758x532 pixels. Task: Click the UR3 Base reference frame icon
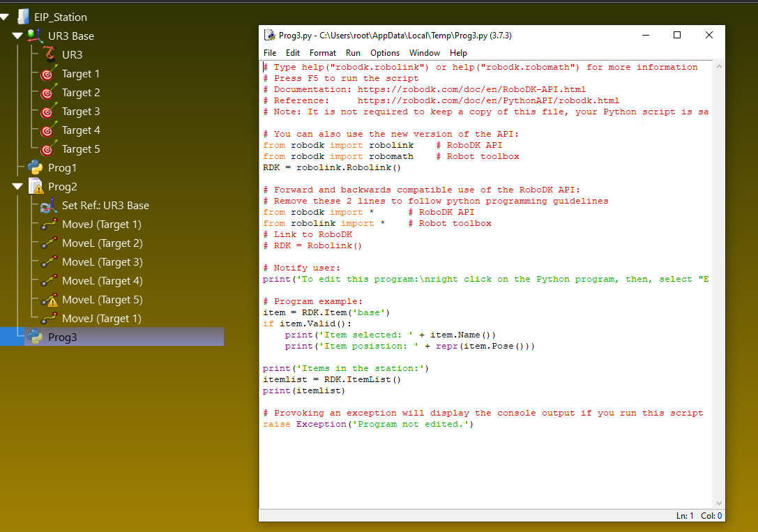tap(35, 36)
